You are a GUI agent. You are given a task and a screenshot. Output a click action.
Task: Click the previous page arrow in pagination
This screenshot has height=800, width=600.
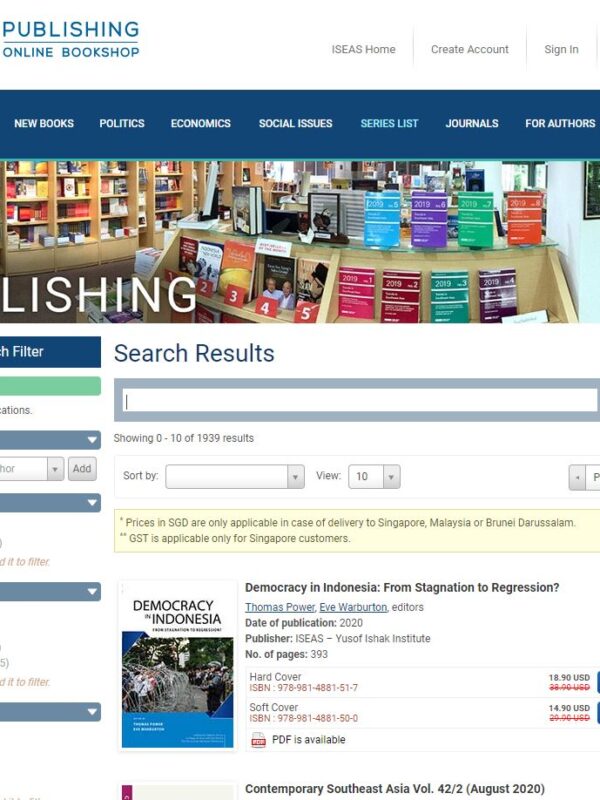[577, 478]
